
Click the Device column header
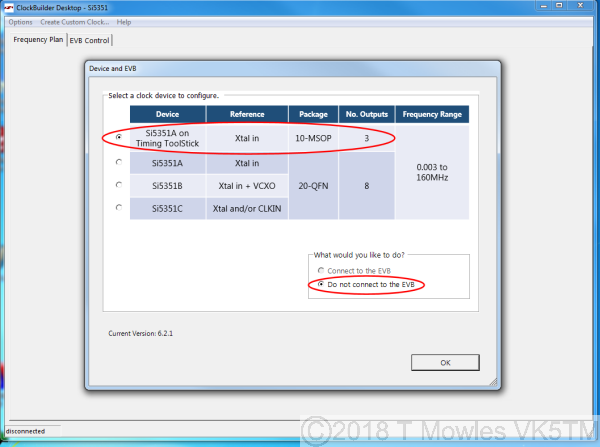pos(167,114)
